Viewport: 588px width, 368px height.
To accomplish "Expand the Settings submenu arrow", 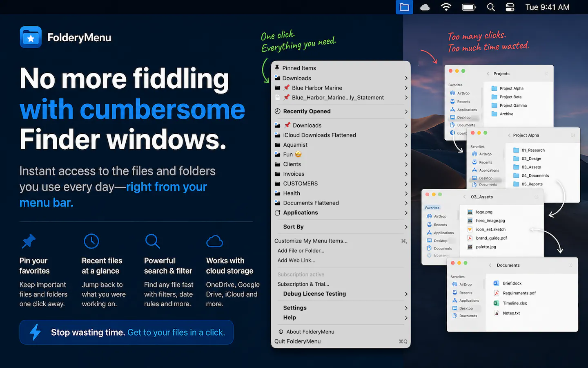I will (x=406, y=308).
